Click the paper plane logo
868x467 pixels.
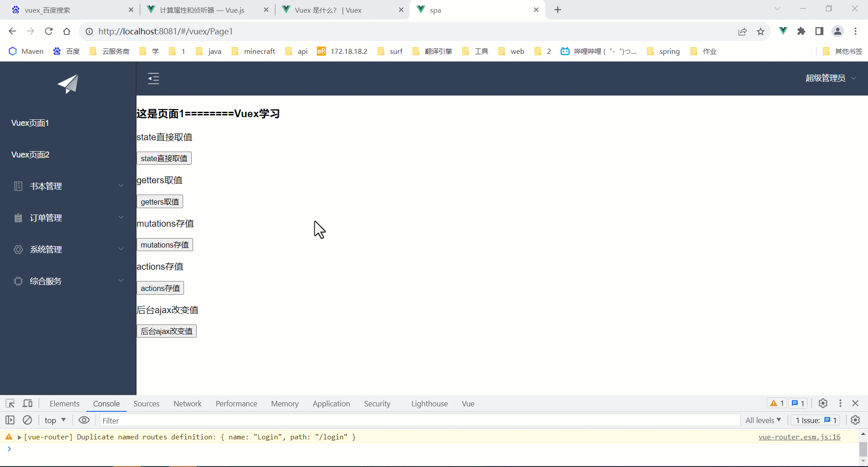pyautogui.click(x=68, y=84)
